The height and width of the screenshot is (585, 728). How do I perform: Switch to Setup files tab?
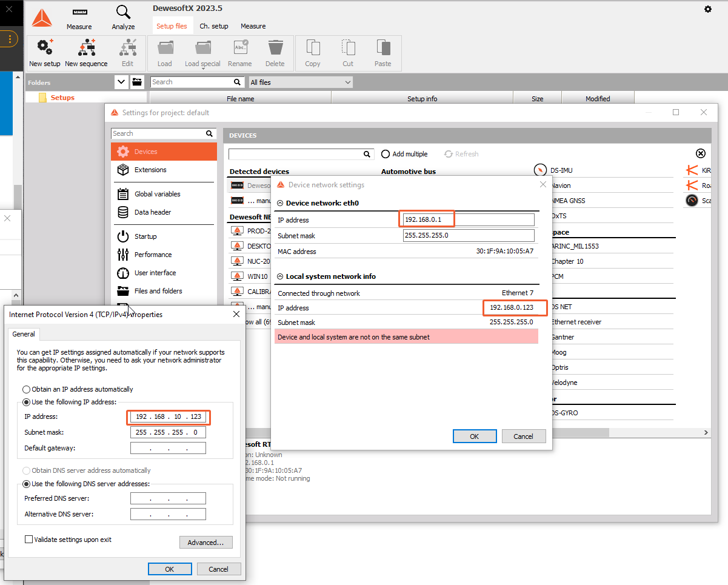click(172, 26)
